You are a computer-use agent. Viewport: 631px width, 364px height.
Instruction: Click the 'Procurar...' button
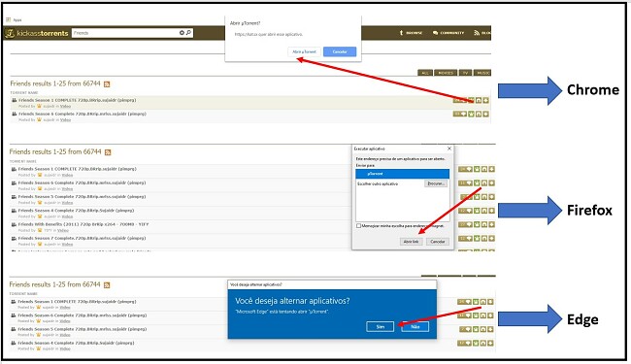tap(436, 183)
